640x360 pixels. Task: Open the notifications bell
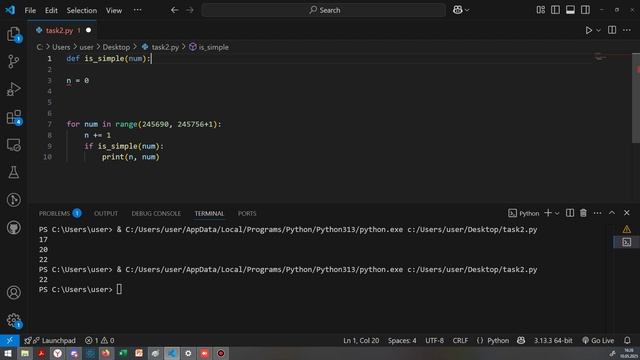(627, 340)
